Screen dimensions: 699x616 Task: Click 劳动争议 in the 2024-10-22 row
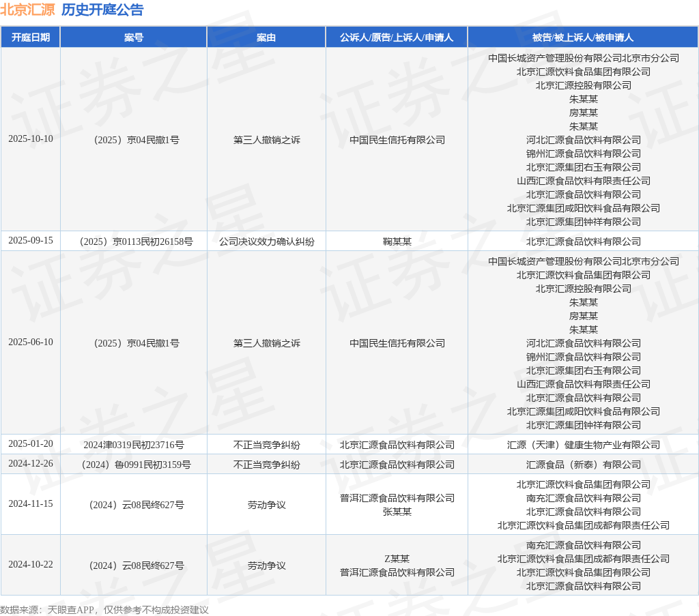pyautogui.click(x=267, y=566)
